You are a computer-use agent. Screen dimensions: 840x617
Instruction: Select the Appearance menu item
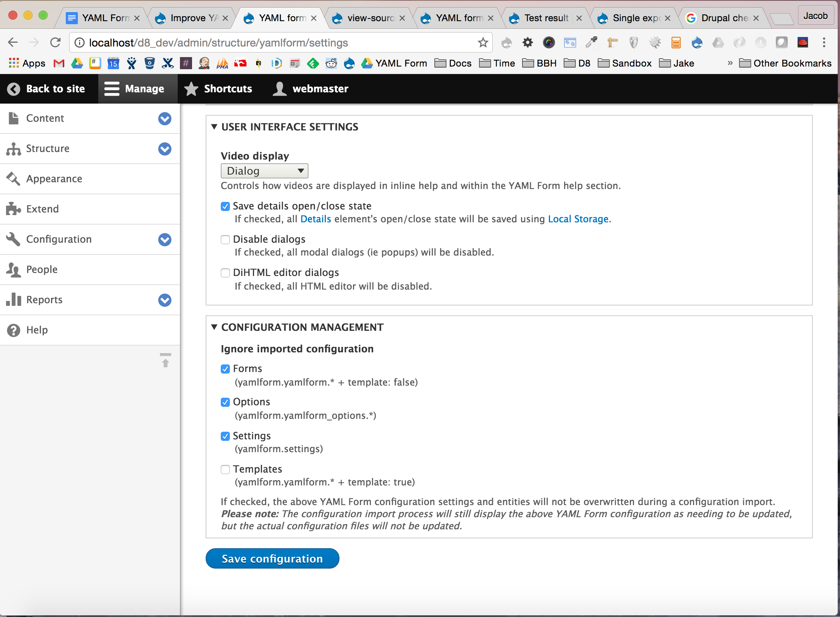[x=54, y=178]
